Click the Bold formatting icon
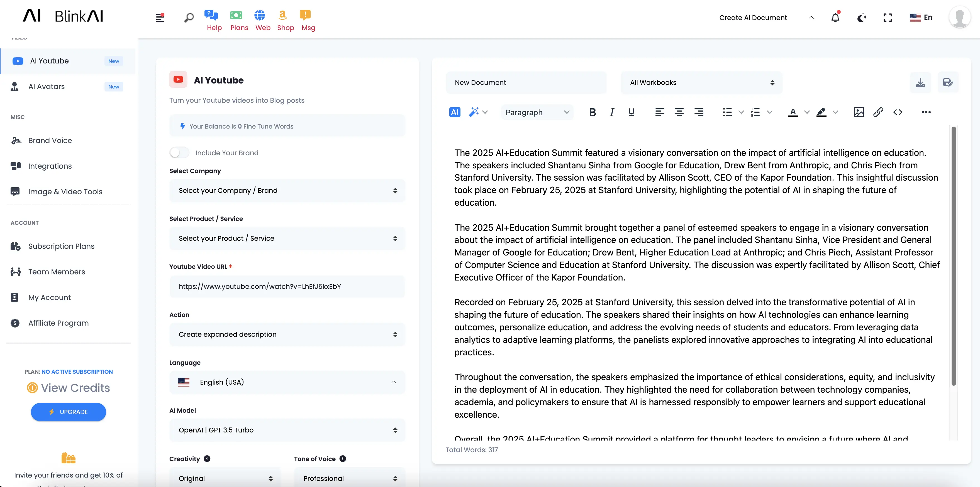The image size is (980, 487). 592,112
